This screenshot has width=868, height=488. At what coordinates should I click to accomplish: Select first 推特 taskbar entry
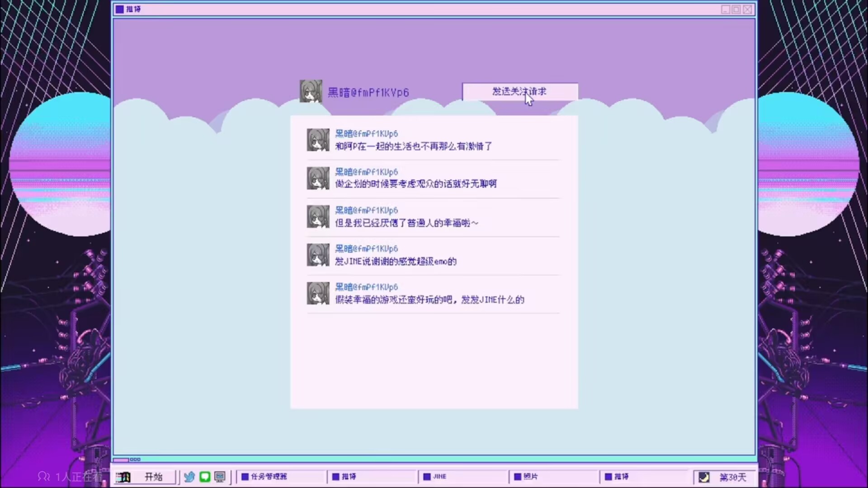coord(371,477)
